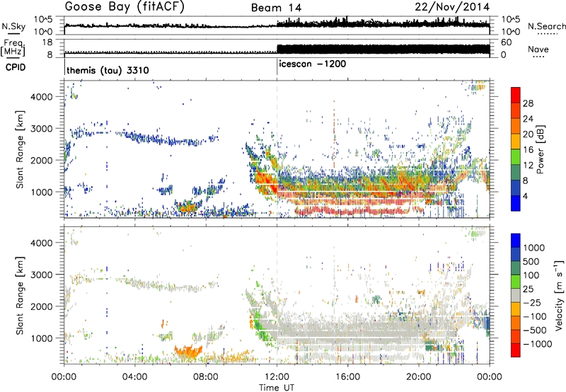Click the red top segment of the Power colorbar

tap(516, 96)
